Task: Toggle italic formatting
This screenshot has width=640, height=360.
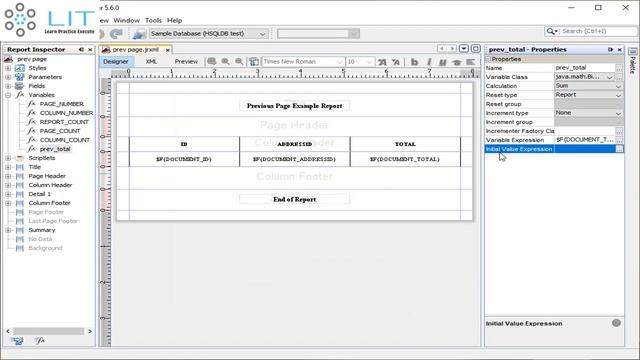Action: 429,62
